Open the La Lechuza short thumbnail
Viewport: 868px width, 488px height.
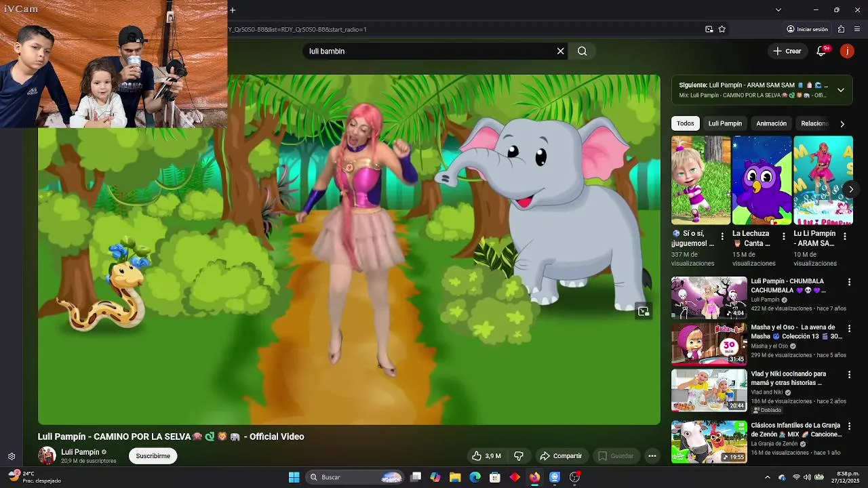[x=762, y=180]
